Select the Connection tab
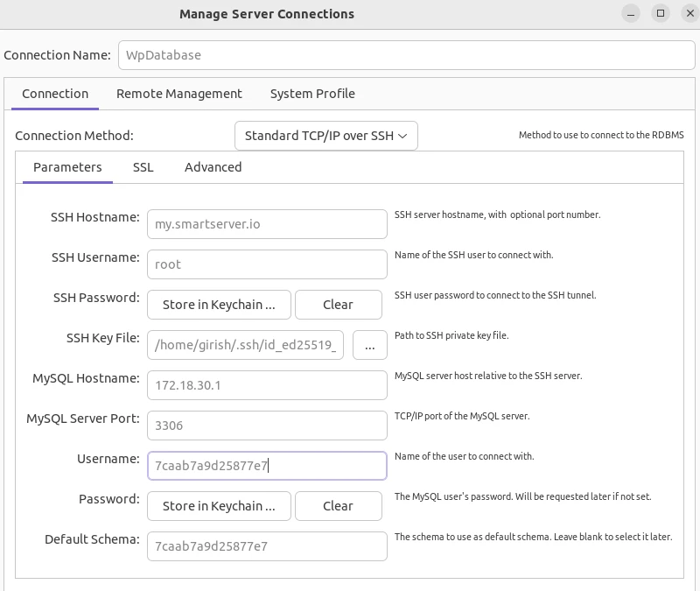700x591 pixels. point(54,94)
